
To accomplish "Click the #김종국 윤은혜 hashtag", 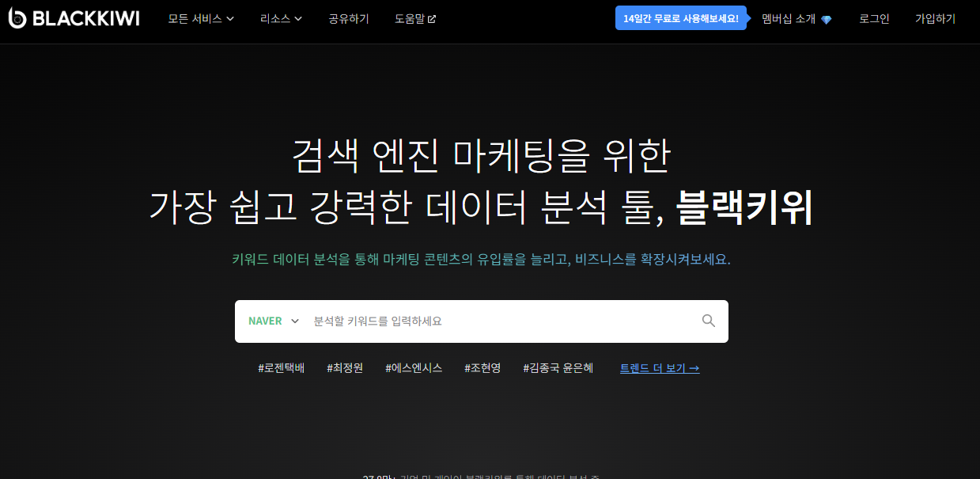I will (x=558, y=367).
